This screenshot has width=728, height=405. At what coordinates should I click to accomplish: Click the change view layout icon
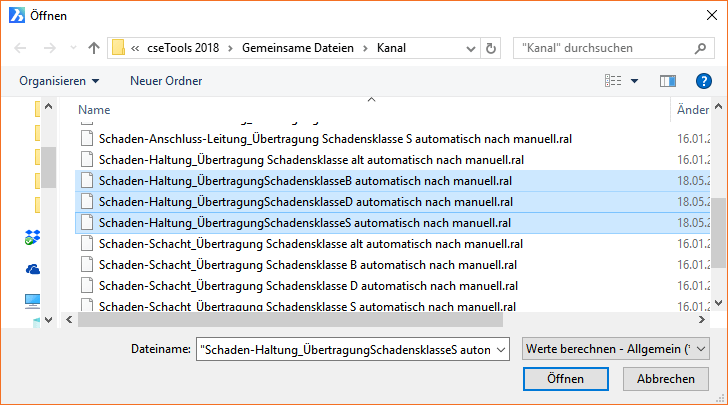tap(613, 80)
